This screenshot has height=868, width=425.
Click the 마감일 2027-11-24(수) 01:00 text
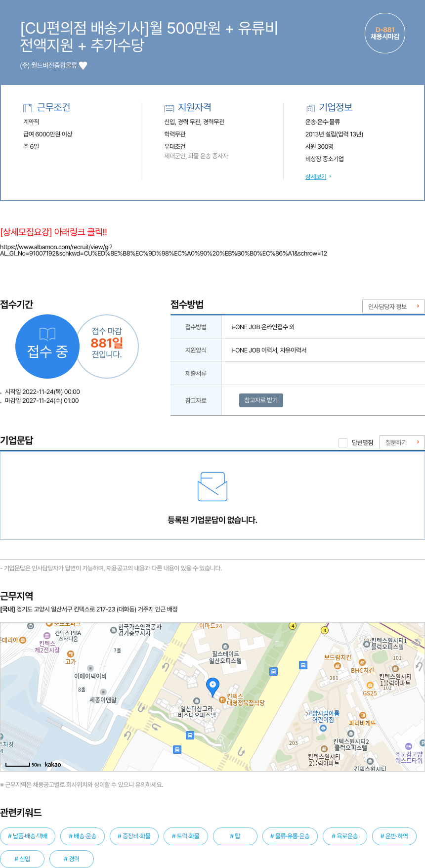click(42, 400)
